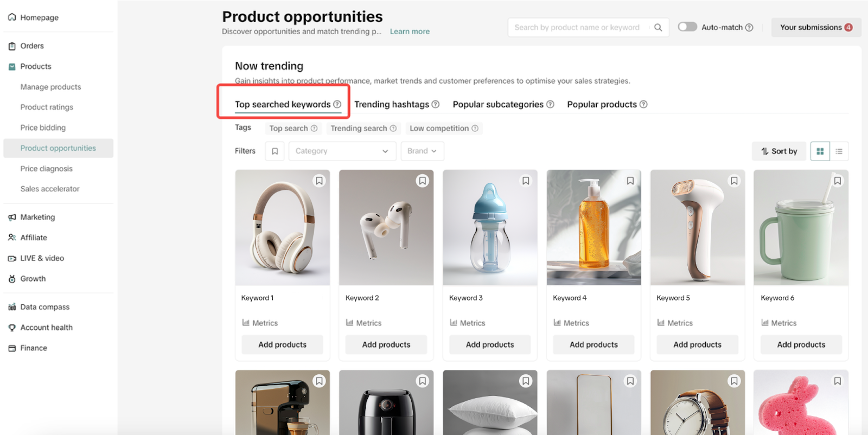Enable the Auto-match toggle
The height and width of the screenshot is (435, 868).
point(687,27)
